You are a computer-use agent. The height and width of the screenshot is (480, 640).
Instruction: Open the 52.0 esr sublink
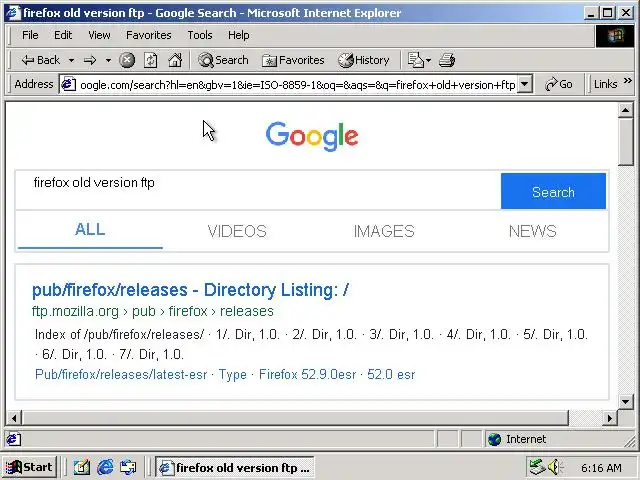pos(391,374)
